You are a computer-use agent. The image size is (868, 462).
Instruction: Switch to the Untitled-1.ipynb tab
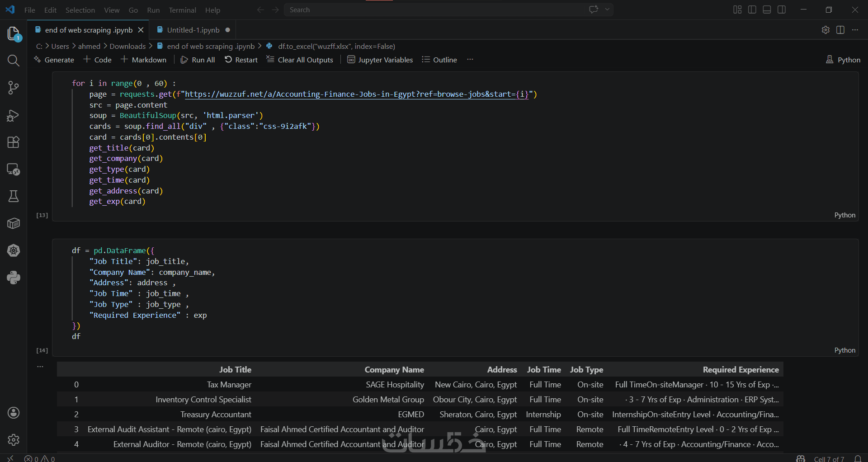[x=193, y=30]
